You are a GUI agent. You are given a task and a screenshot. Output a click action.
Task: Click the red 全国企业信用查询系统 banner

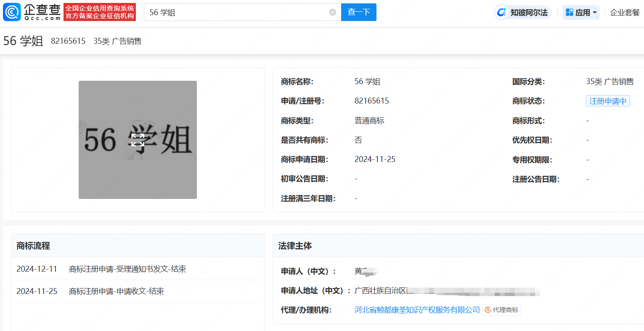point(100,12)
